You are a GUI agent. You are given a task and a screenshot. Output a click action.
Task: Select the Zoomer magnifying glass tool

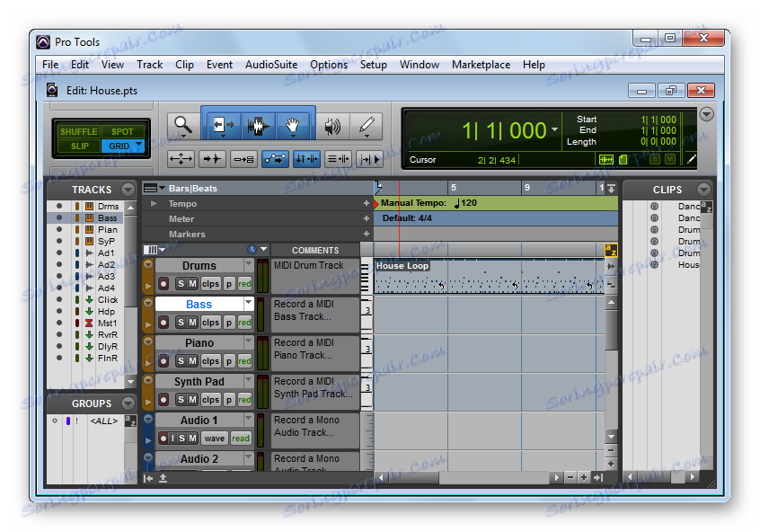[x=183, y=126]
